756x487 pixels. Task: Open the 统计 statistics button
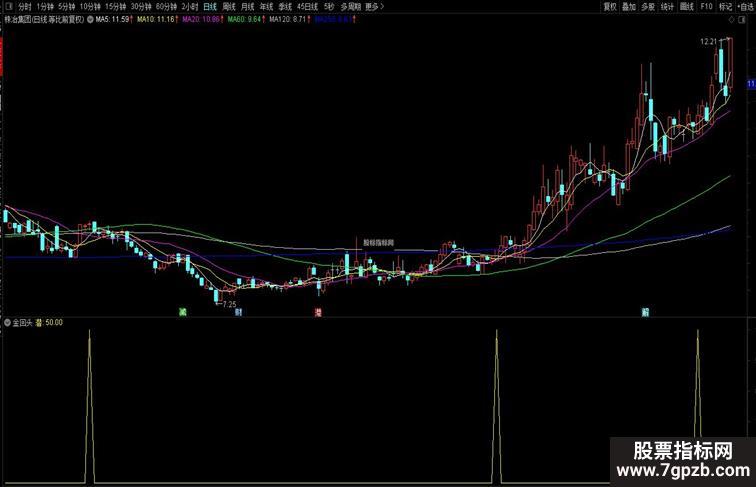pyautogui.click(x=667, y=7)
